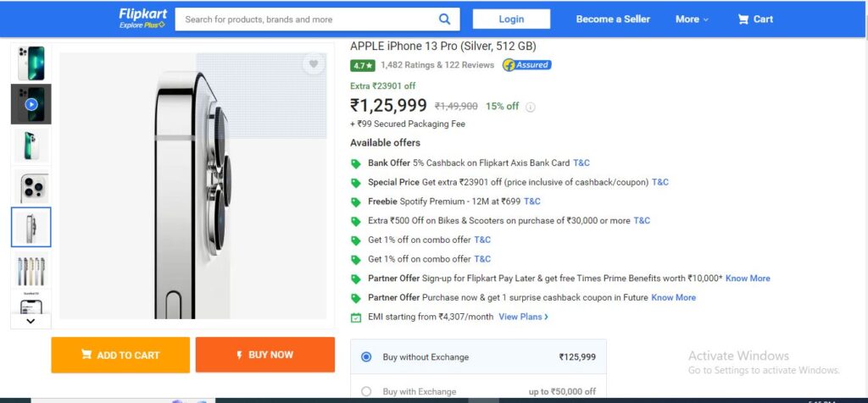Open the Cart icon in header
868x403 pixels.
tap(743, 19)
